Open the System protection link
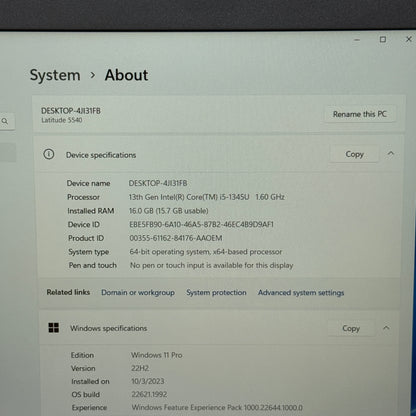The width and height of the screenshot is (416, 416). click(x=216, y=293)
